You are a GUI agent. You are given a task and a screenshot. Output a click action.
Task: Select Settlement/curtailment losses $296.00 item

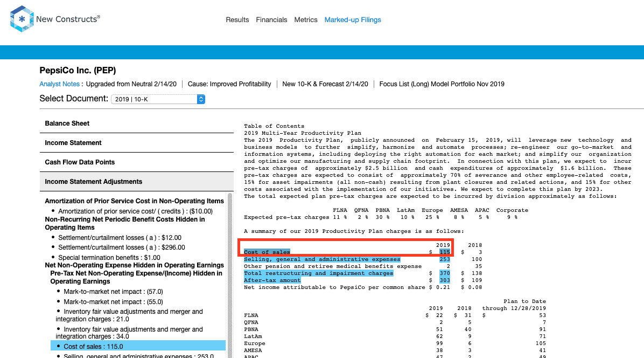point(122,247)
